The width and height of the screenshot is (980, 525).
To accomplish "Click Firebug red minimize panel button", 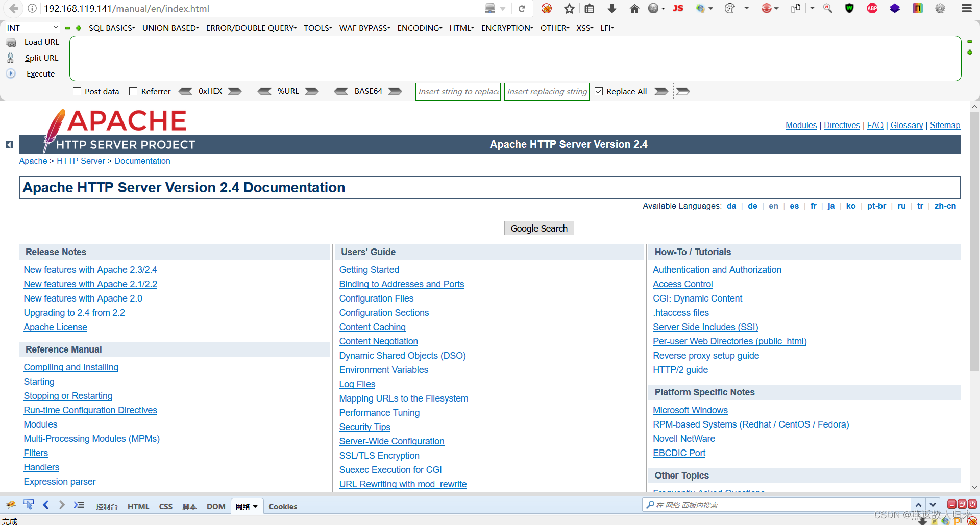I will [x=952, y=504].
